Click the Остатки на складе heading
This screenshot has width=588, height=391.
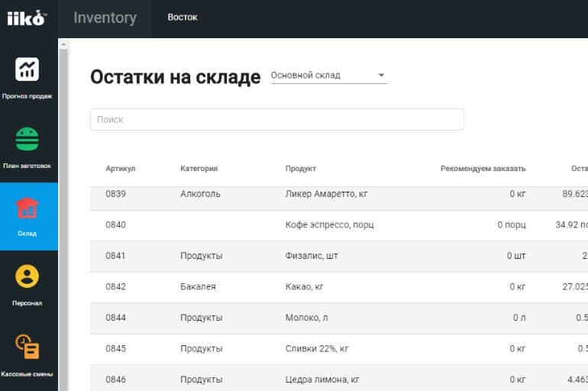(176, 77)
